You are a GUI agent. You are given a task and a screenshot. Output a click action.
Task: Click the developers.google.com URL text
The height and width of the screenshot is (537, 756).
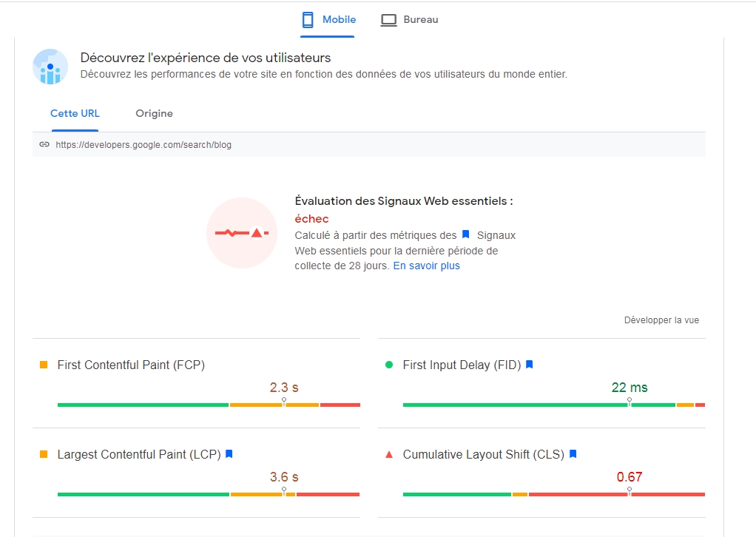(x=144, y=145)
